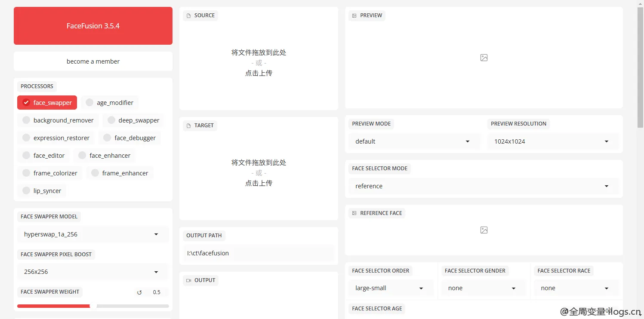Click the image placeholder icon in Reference Face
This screenshot has width=644, height=319.
tap(484, 230)
